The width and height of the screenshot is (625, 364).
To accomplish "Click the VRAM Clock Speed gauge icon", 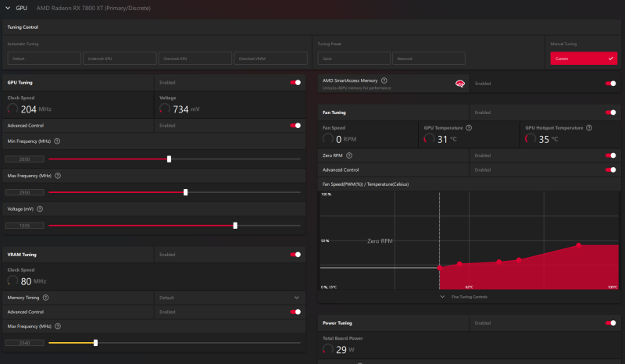I will (12, 280).
